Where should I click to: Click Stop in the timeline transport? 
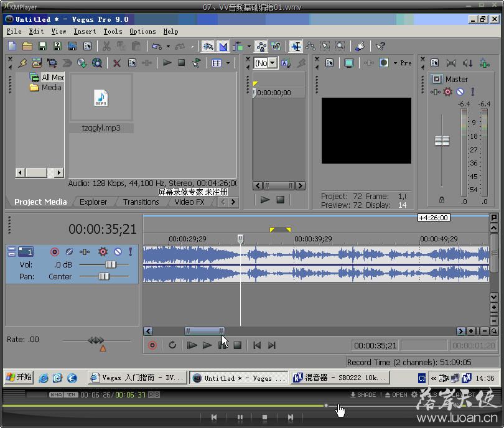pos(238,345)
